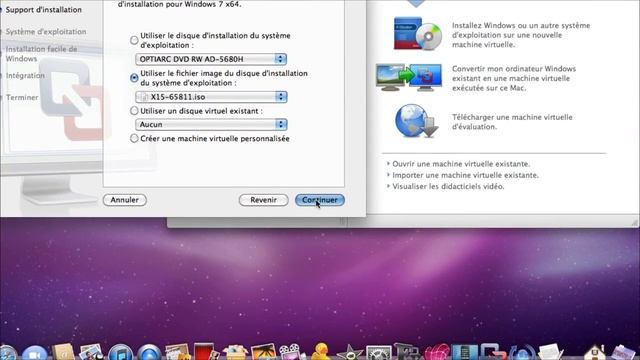640x360 pixels.
Task: Open Time Machine icon in the Dock
Action: point(522,353)
